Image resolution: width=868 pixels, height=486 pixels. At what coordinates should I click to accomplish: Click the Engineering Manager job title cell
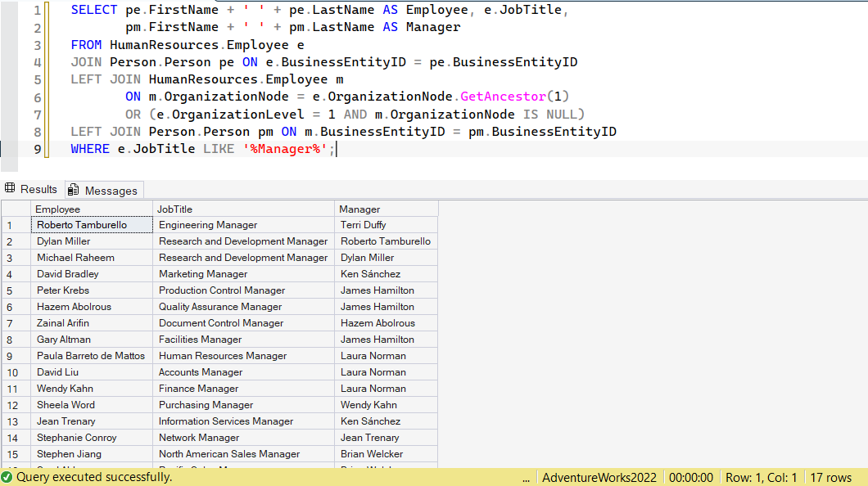click(x=243, y=225)
